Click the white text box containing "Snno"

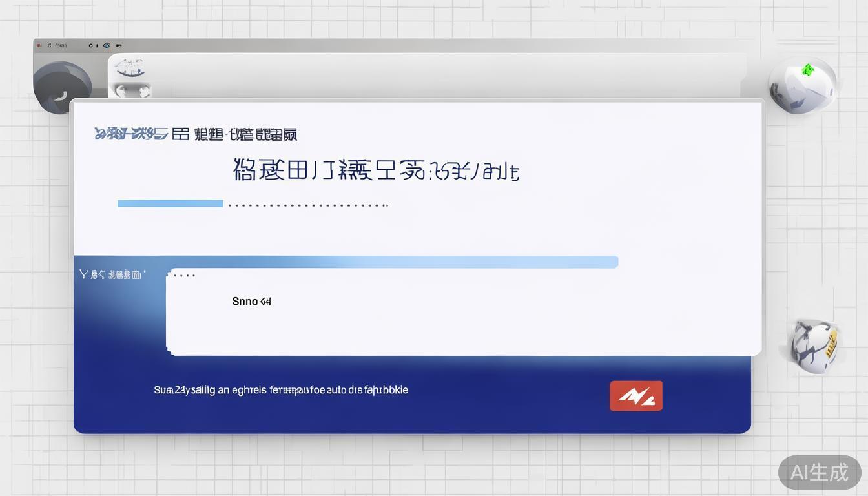tap(462, 312)
